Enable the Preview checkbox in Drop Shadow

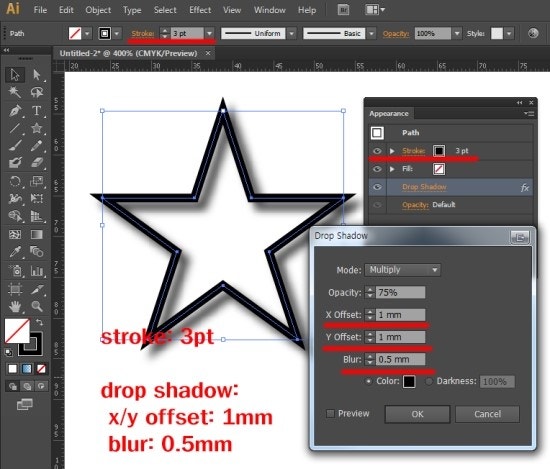pyautogui.click(x=330, y=414)
